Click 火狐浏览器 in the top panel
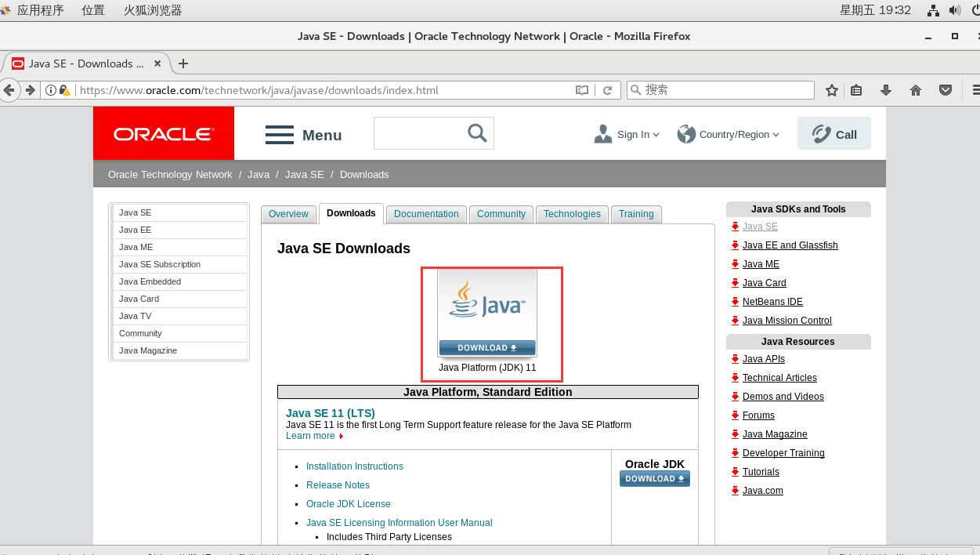Viewport: 980px width, 555px height. [153, 10]
